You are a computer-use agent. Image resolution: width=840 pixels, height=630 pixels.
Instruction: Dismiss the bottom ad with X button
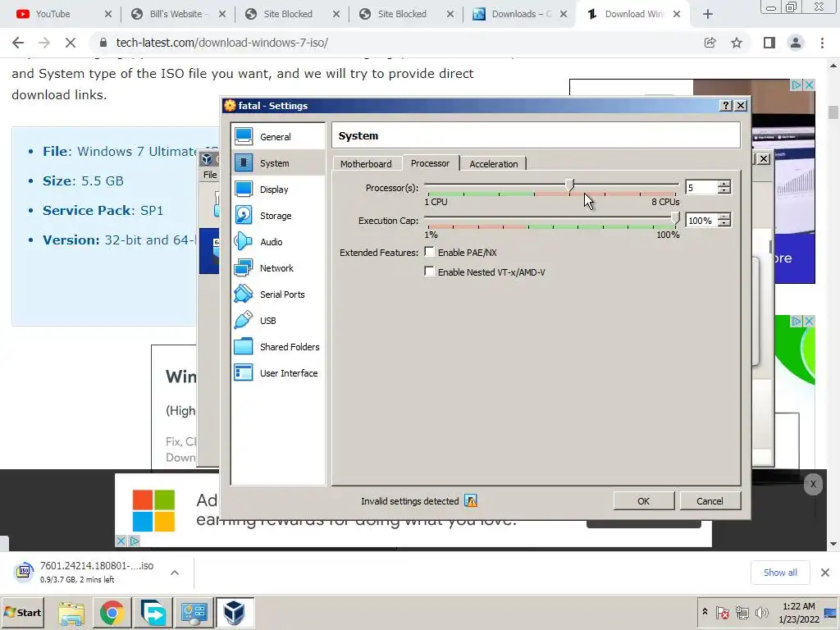(x=813, y=484)
